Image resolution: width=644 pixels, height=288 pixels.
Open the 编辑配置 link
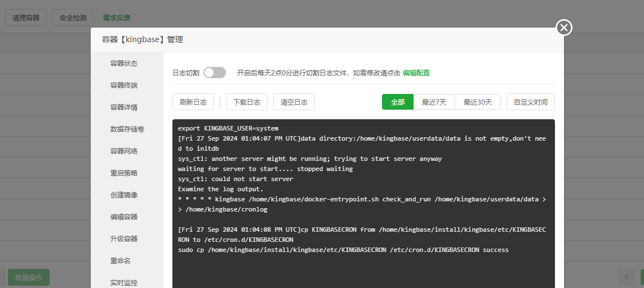point(416,73)
